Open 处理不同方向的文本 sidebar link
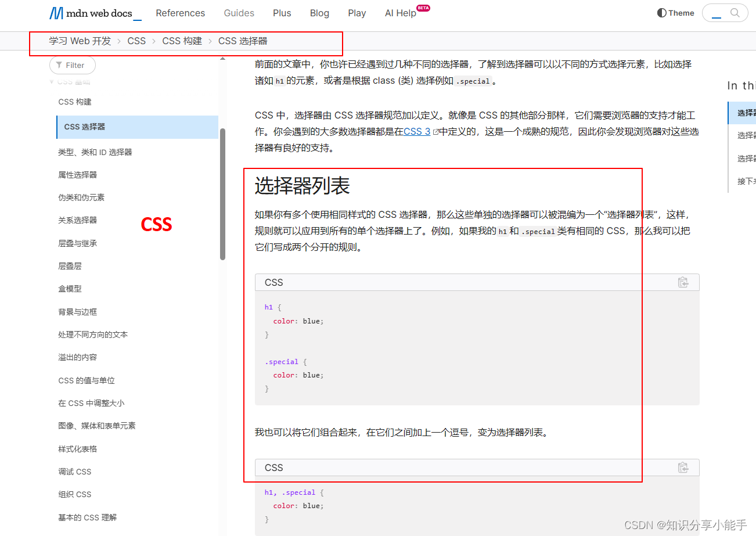Image resolution: width=756 pixels, height=536 pixels. [93, 334]
